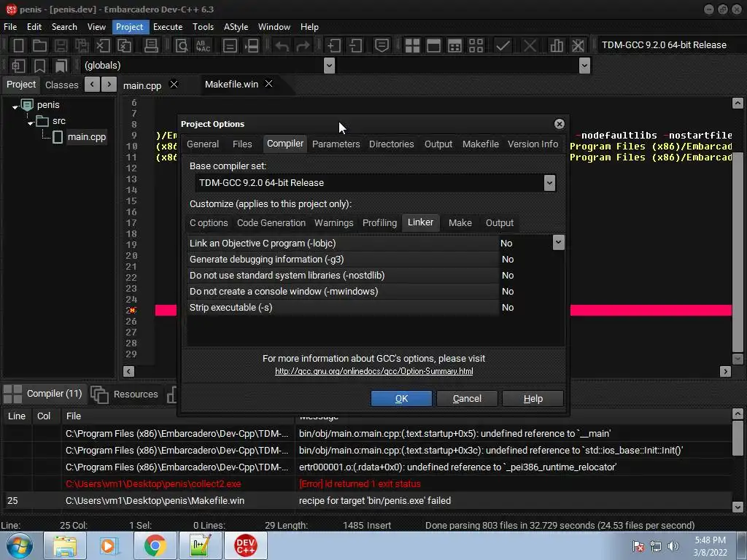Image resolution: width=747 pixels, height=560 pixels.
Task: Click the editor vertical scrollbar
Action: click(x=738, y=253)
